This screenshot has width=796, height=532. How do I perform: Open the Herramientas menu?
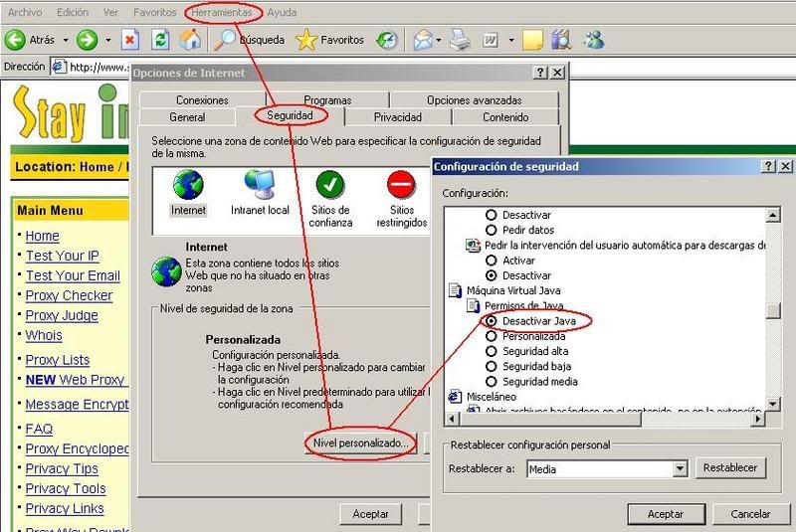(x=221, y=13)
